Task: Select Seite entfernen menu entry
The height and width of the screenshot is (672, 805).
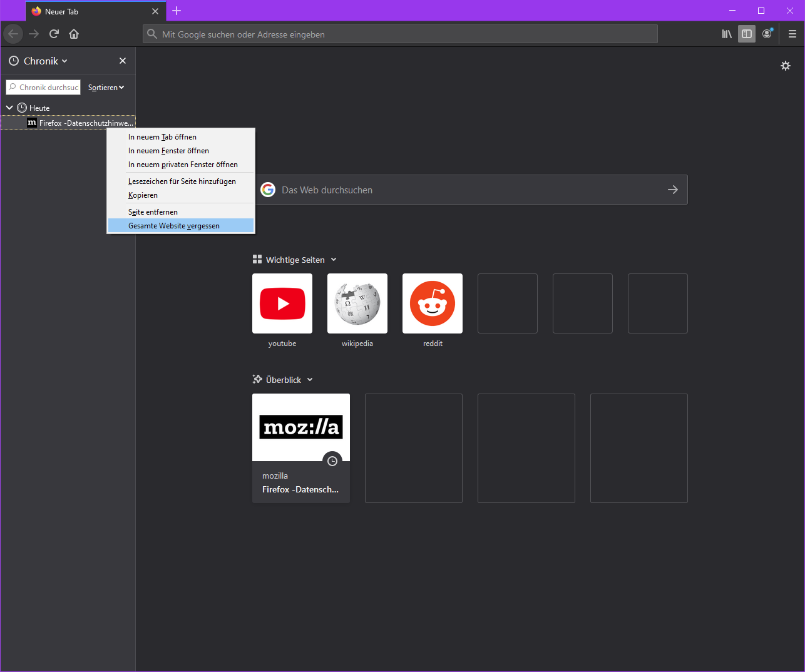Action: (181, 212)
